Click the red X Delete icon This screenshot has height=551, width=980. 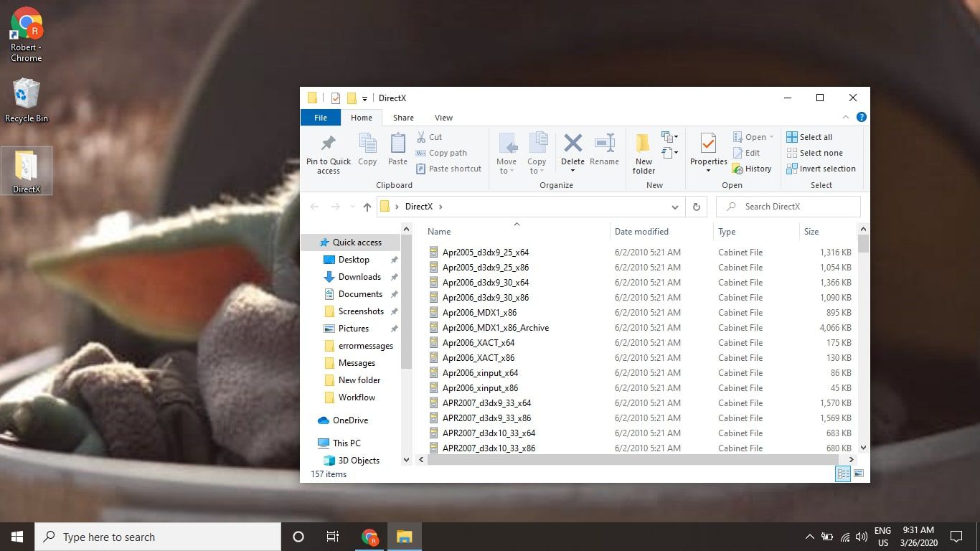[x=573, y=143]
